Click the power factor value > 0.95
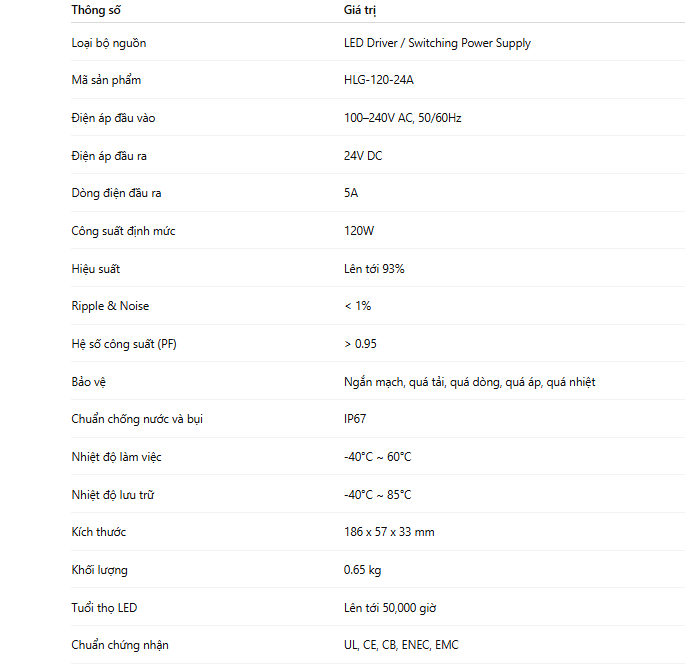Screen dimensions: 685x664 (360, 344)
